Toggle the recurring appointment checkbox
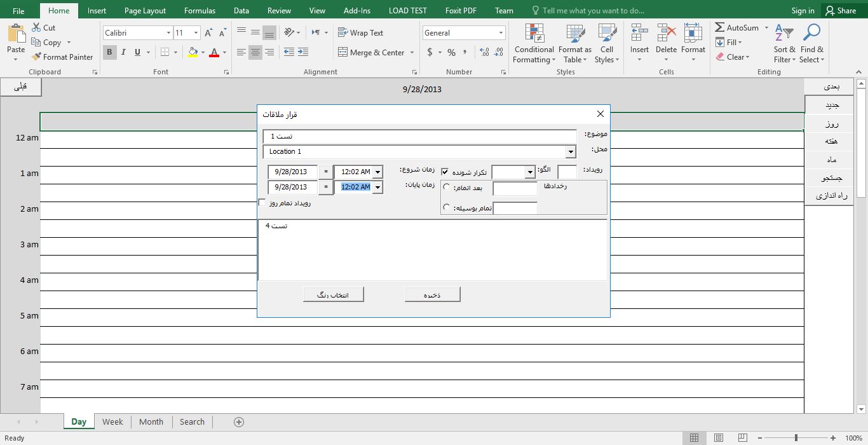 [445, 172]
